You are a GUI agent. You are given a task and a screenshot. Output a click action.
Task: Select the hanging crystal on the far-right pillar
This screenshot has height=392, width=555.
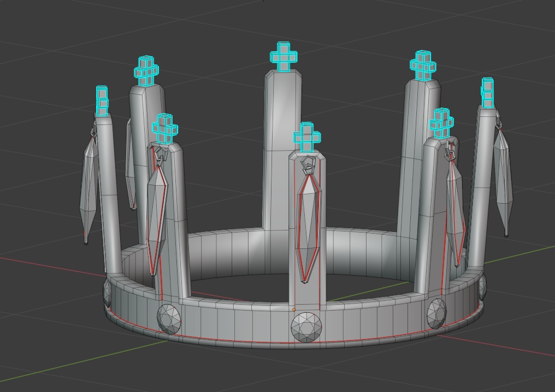(503, 182)
